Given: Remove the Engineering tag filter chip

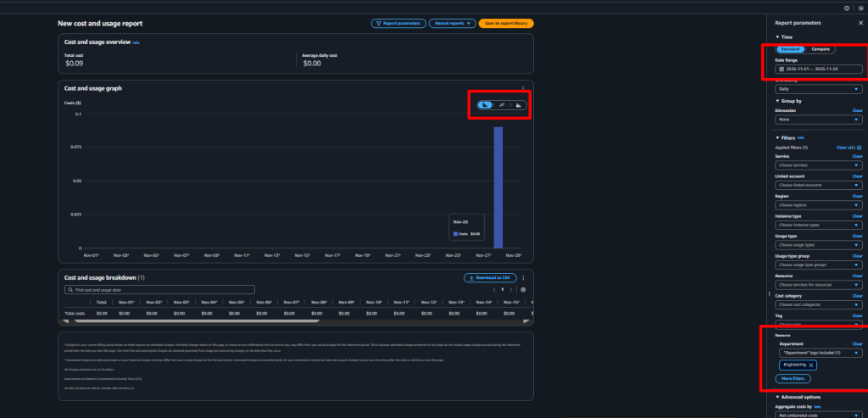Looking at the screenshot, I should [811, 365].
